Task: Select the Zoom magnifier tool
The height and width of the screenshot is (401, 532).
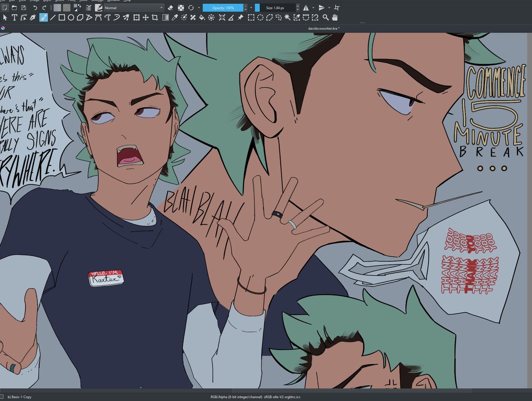Action: coord(325,18)
